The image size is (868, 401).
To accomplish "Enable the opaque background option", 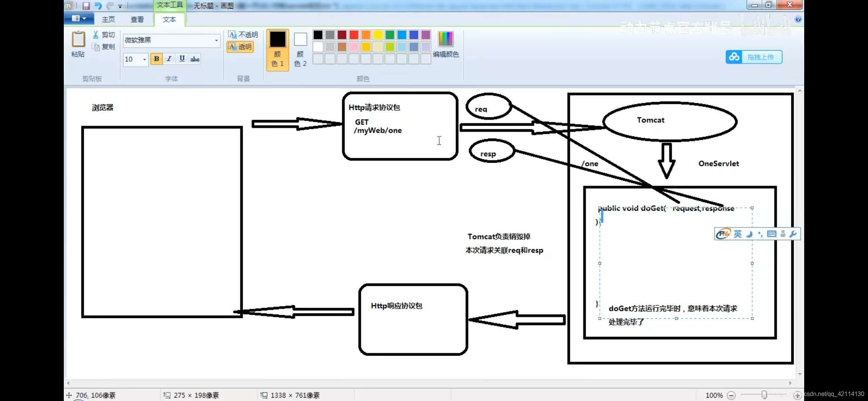I will (243, 35).
